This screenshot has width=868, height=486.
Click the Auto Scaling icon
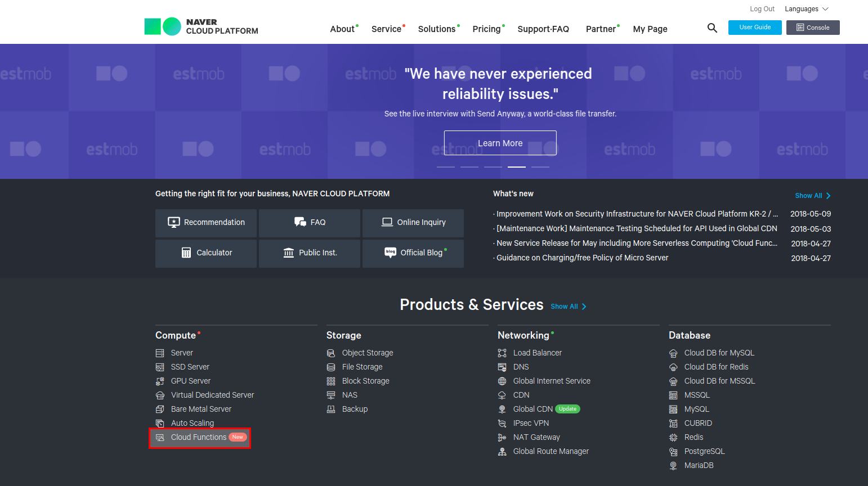click(160, 423)
